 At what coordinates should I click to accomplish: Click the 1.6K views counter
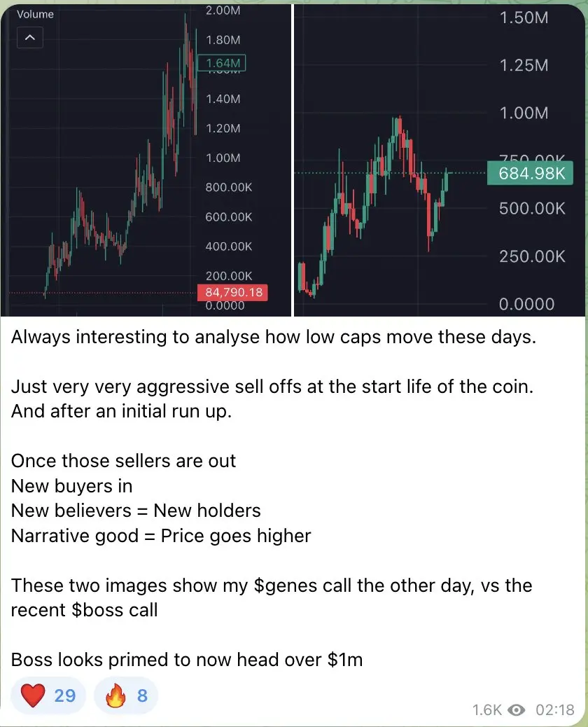(486, 710)
